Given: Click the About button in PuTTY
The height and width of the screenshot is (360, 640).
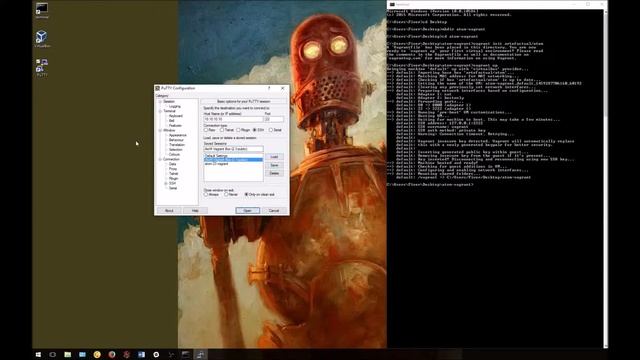Looking at the screenshot, I should [x=169, y=211].
